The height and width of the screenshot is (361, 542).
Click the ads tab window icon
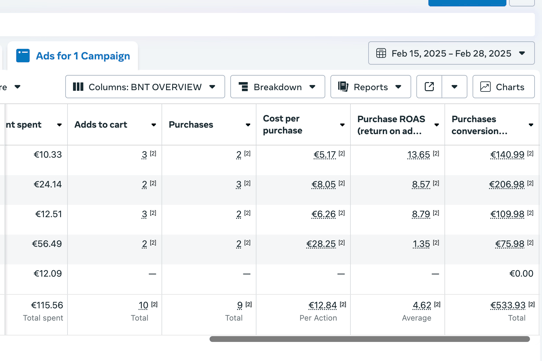click(x=23, y=56)
